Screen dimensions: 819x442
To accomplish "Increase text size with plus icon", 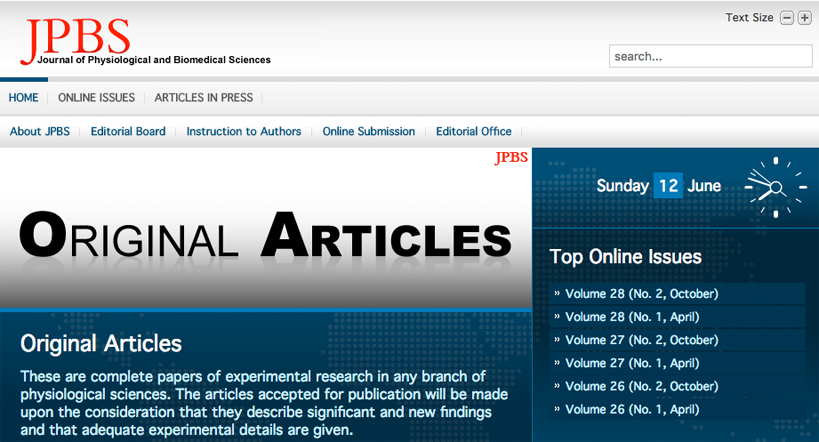I will coord(804,18).
